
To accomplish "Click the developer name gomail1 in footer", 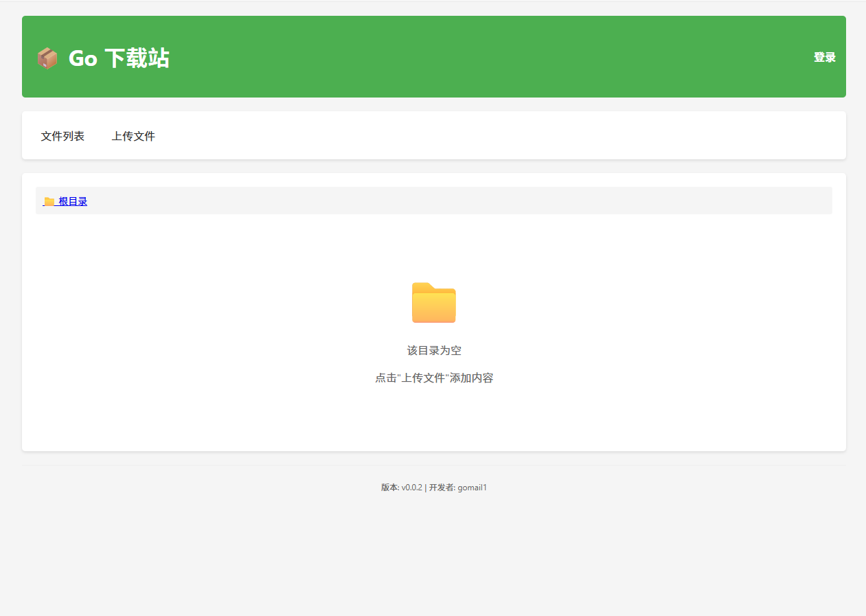I will (472, 487).
